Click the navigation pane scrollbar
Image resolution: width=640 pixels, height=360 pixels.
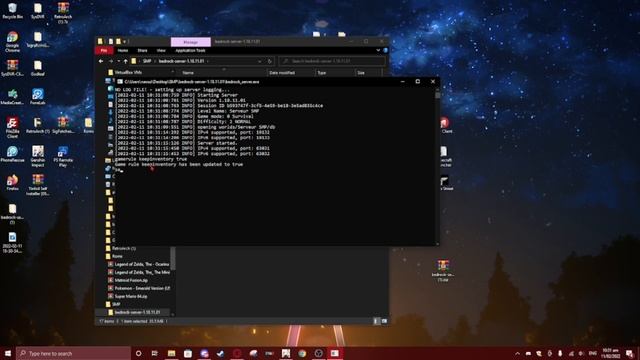coord(173,258)
